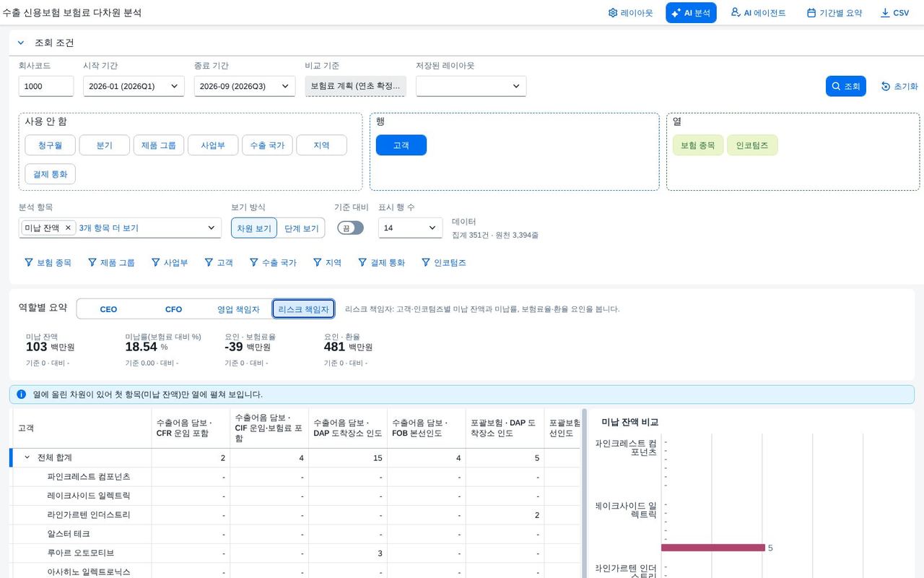Click the 인코텀즈 column dimension chip
924x578 pixels.
[752, 145]
